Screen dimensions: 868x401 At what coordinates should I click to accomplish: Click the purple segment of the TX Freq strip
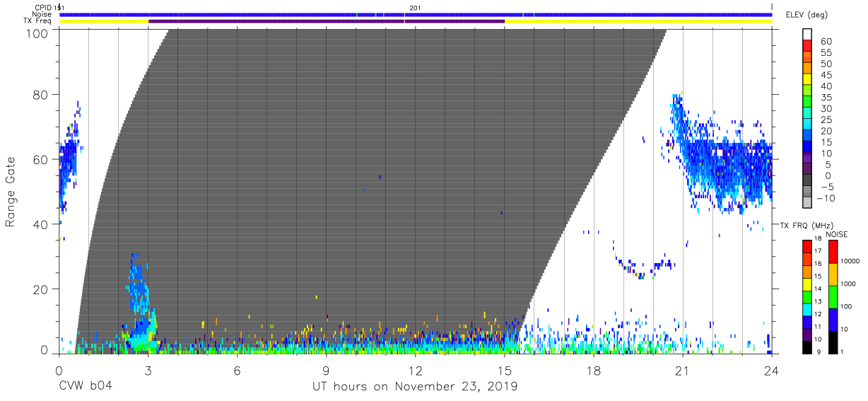327,21
